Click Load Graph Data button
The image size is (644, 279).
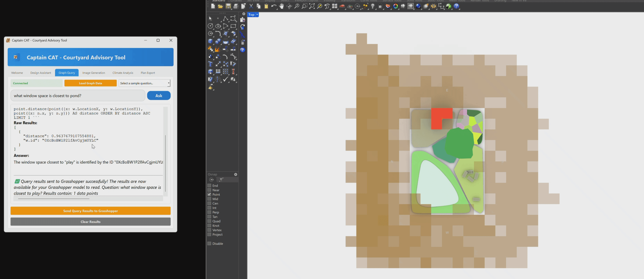coord(90,83)
